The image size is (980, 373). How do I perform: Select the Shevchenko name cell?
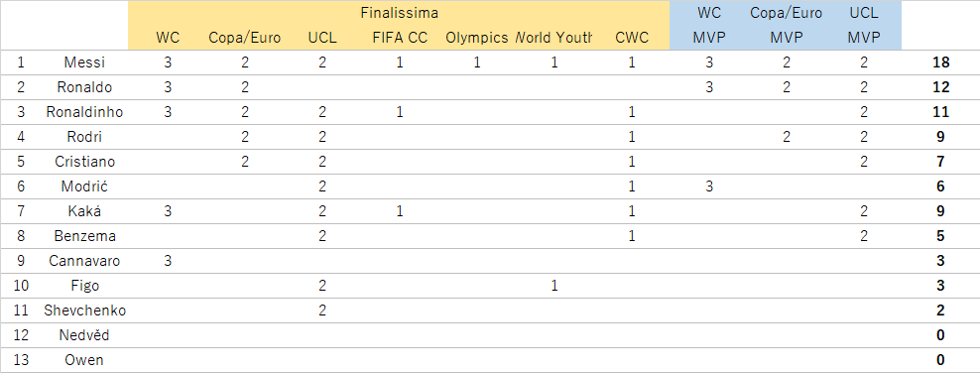(x=84, y=311)
